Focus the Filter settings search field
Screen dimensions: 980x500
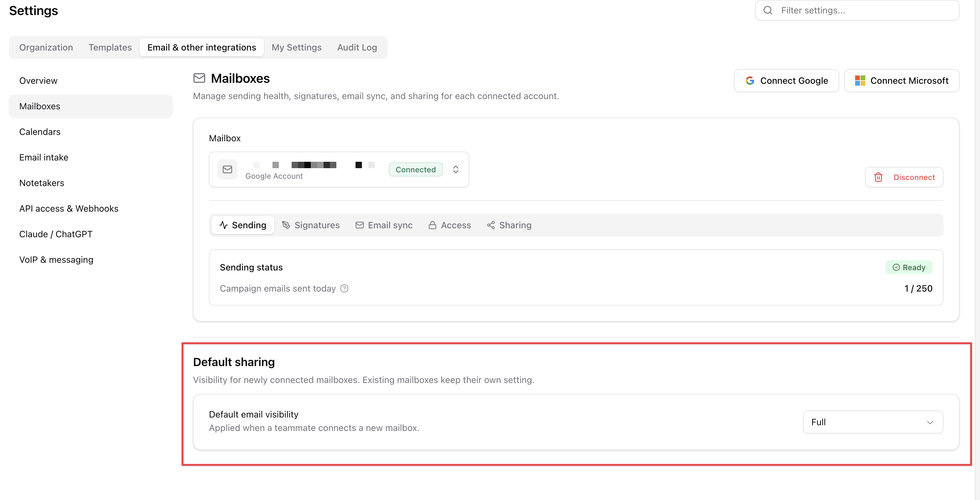(857, 10)
